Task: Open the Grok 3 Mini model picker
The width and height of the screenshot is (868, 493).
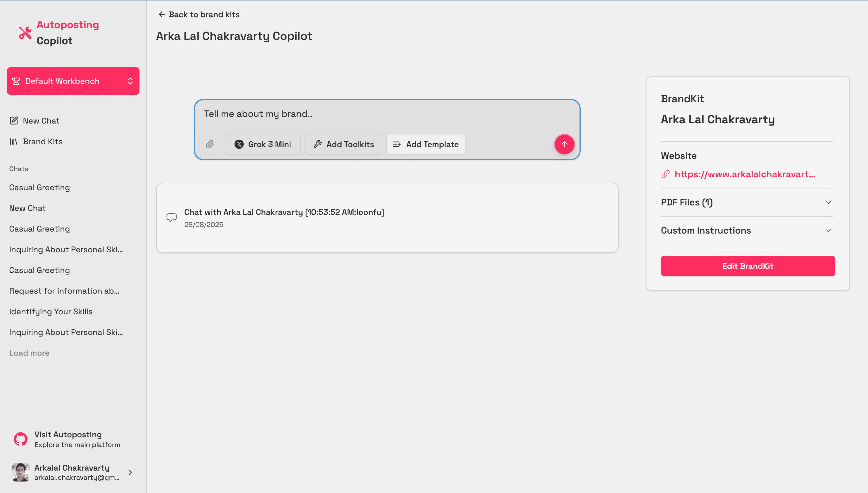Action: (x=263, y=144)
